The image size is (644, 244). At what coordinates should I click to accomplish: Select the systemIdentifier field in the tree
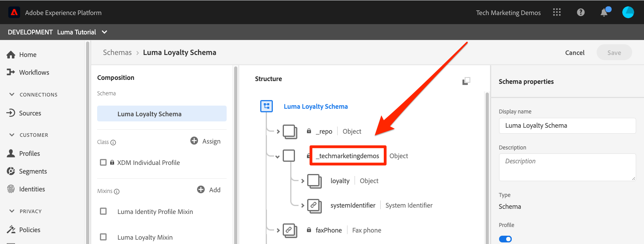coord(353,205)
